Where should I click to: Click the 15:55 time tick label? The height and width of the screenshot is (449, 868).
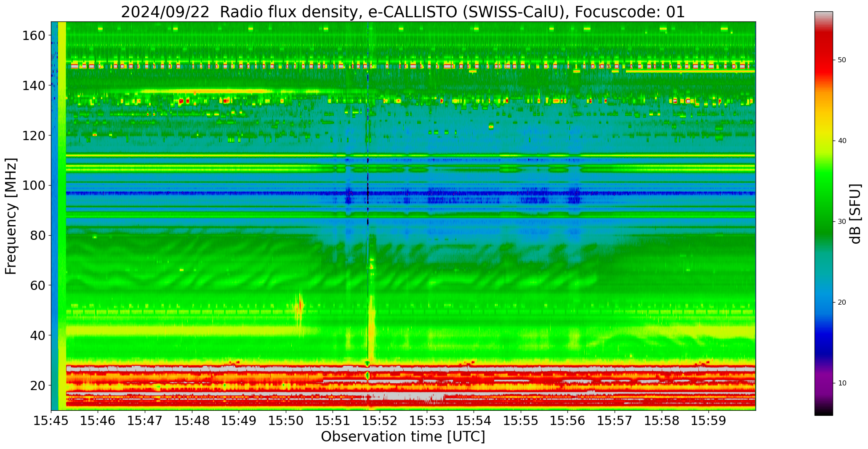click(x=521, y=421)
